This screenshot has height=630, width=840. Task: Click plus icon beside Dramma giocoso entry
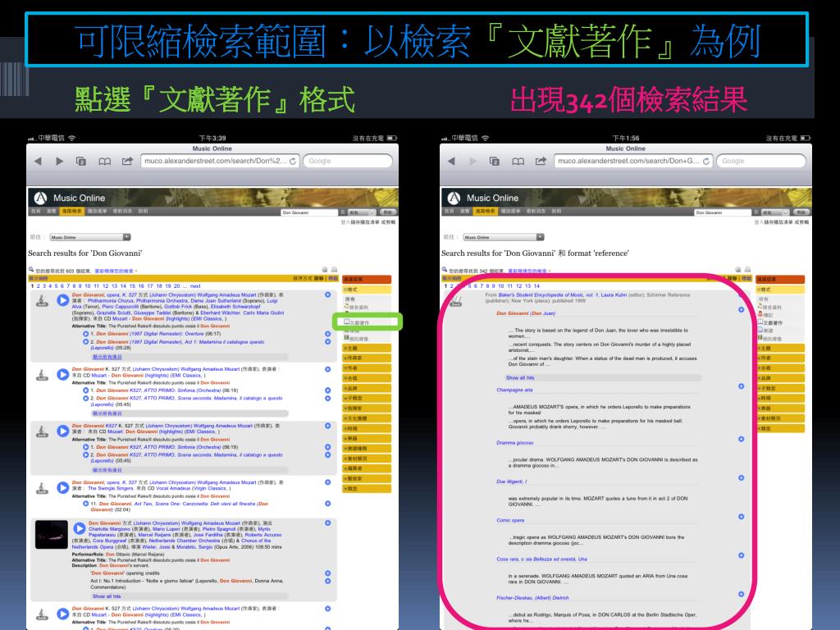coord(741,440)
